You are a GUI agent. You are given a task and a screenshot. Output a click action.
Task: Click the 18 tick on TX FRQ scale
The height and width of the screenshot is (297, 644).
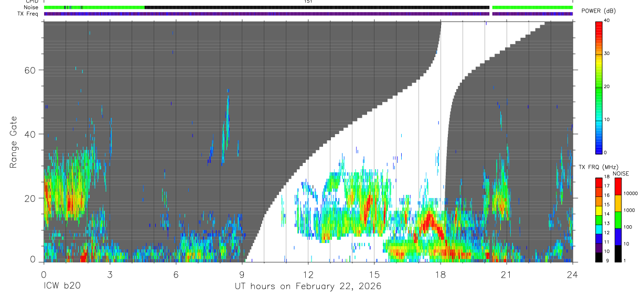606,177
